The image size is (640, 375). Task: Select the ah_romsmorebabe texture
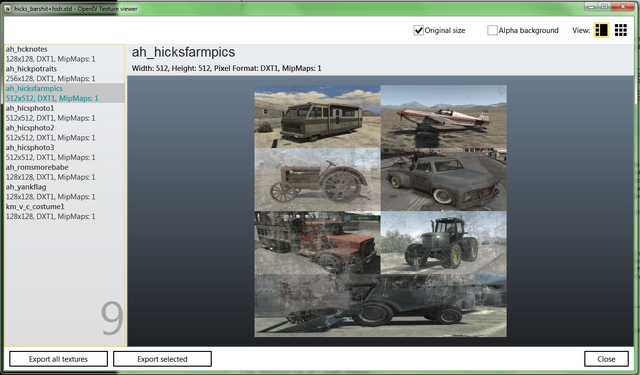[x=64, y=172]
